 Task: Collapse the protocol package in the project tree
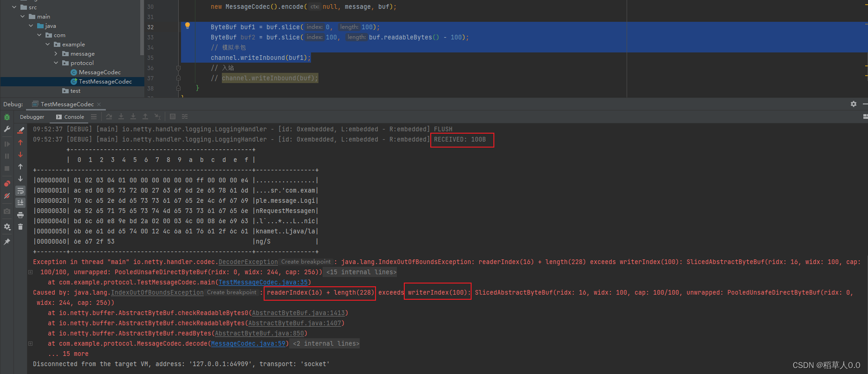(x=56, y=63)
